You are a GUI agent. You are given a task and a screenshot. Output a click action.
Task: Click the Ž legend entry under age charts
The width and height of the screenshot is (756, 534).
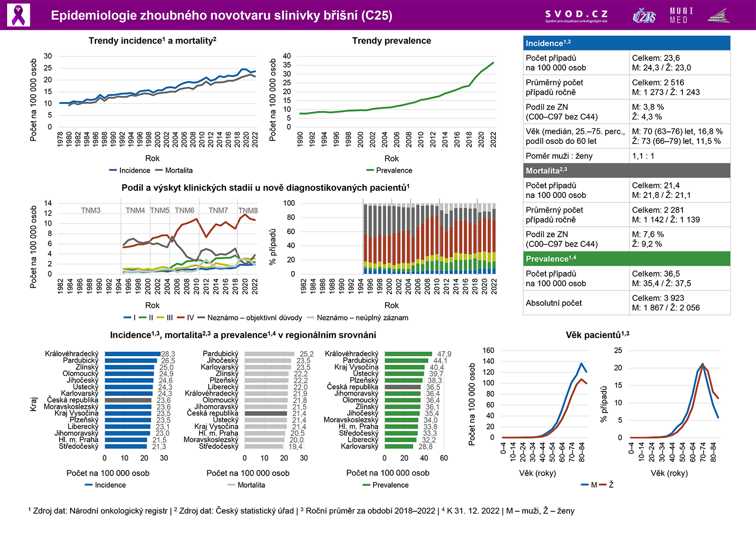click(x=607, y=485)
